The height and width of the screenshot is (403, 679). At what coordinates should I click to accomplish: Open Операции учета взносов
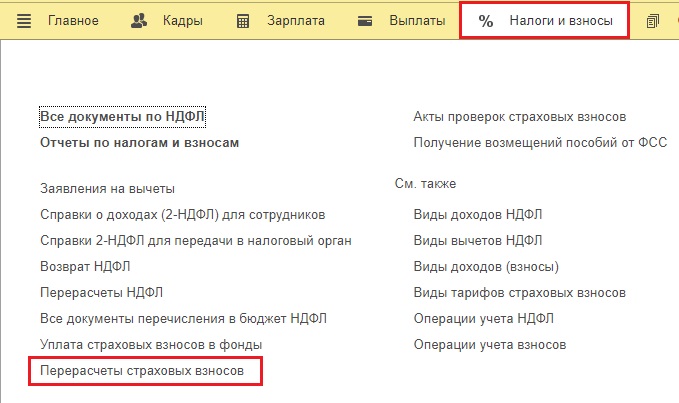490,345
